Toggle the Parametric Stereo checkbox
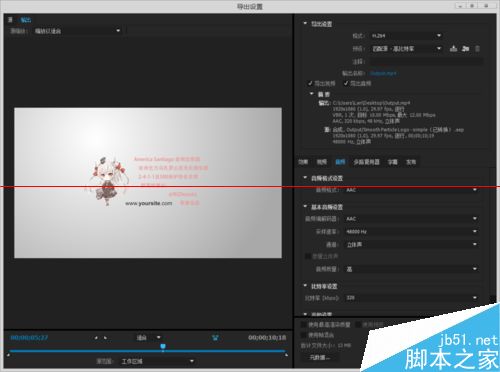This screenshot has width=500, height=372. (x=308, y=256)
